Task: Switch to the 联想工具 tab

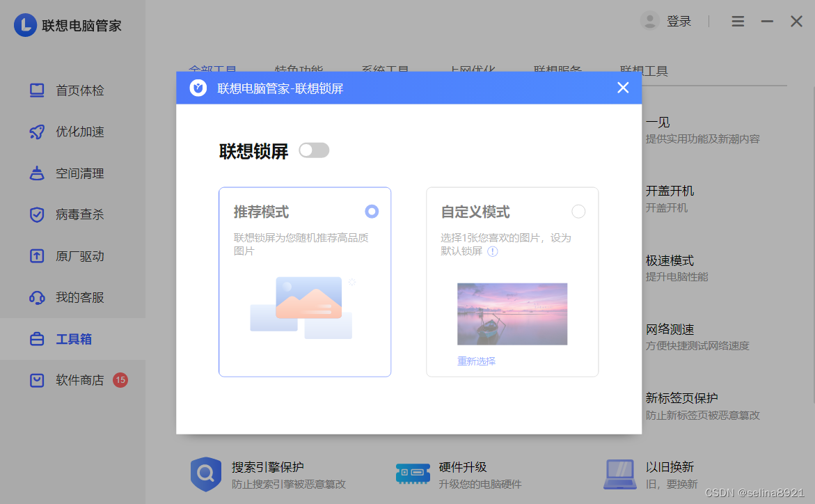Action: [x=644, y=71]
